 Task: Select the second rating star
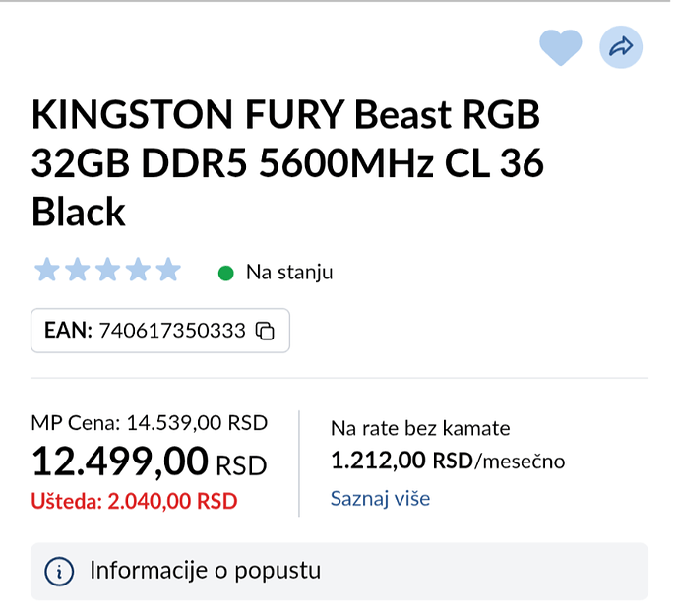click(x=77, y=271)
